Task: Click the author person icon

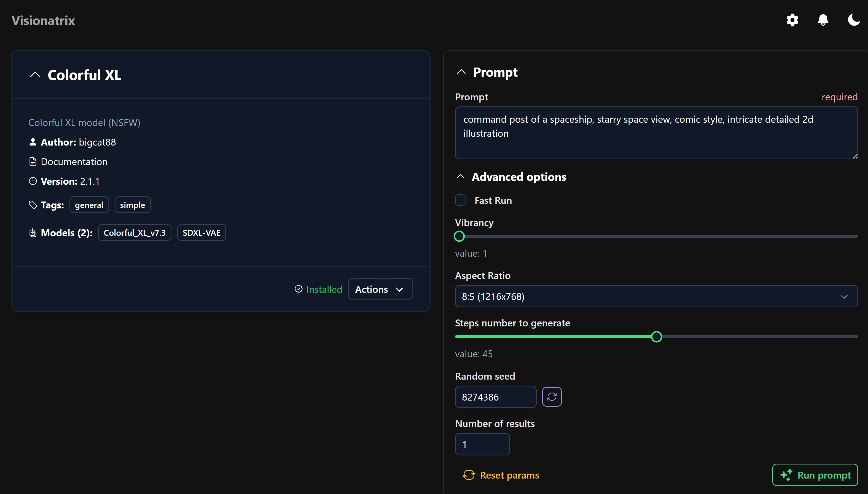Action: 33,142
